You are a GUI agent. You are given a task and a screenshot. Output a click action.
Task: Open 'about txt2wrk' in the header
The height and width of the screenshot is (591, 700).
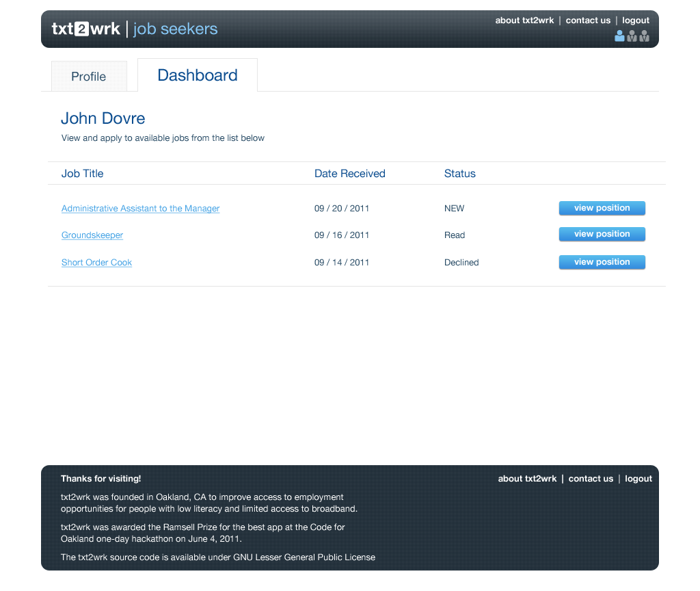[x=524, y=21]
